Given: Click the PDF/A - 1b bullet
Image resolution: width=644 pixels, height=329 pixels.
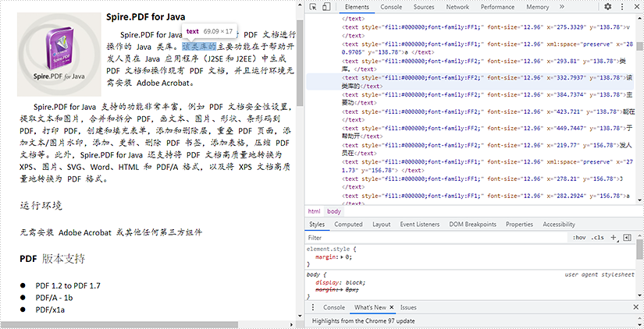Looking at the screenshot, I should tap(54, 298).
